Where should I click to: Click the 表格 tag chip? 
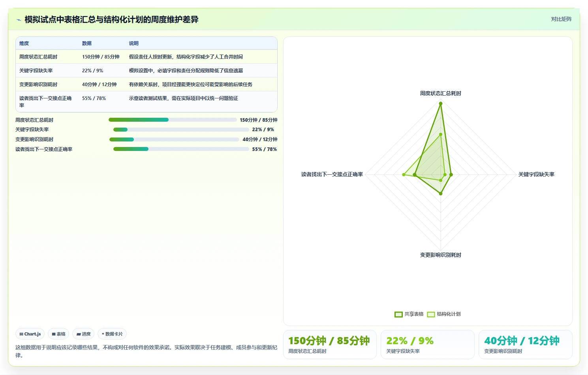pos(58,334)
